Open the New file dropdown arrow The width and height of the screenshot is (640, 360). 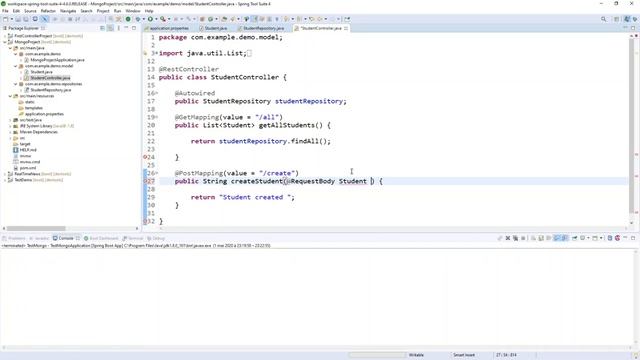[11, 19]
